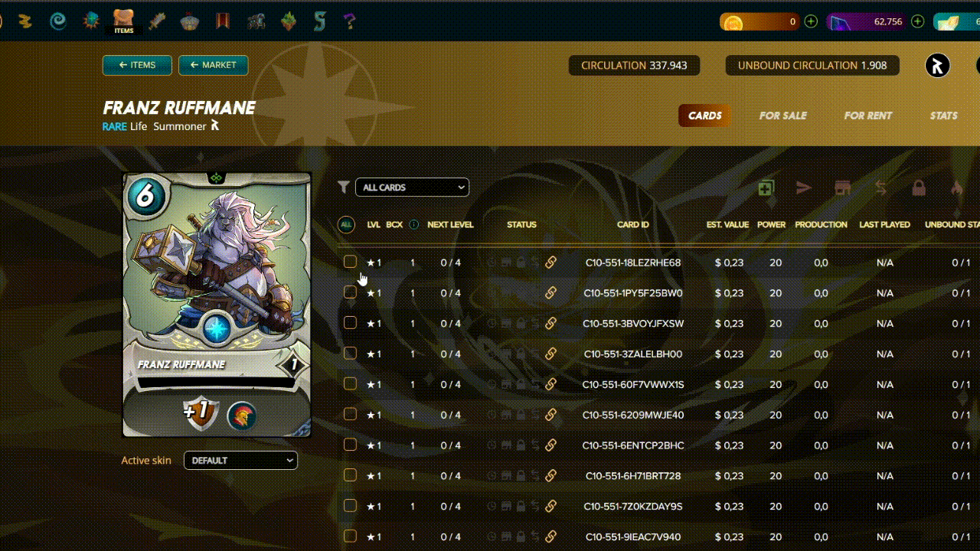
Task: Click the market storefront sell icon
Action: click(x=842, y=187)
